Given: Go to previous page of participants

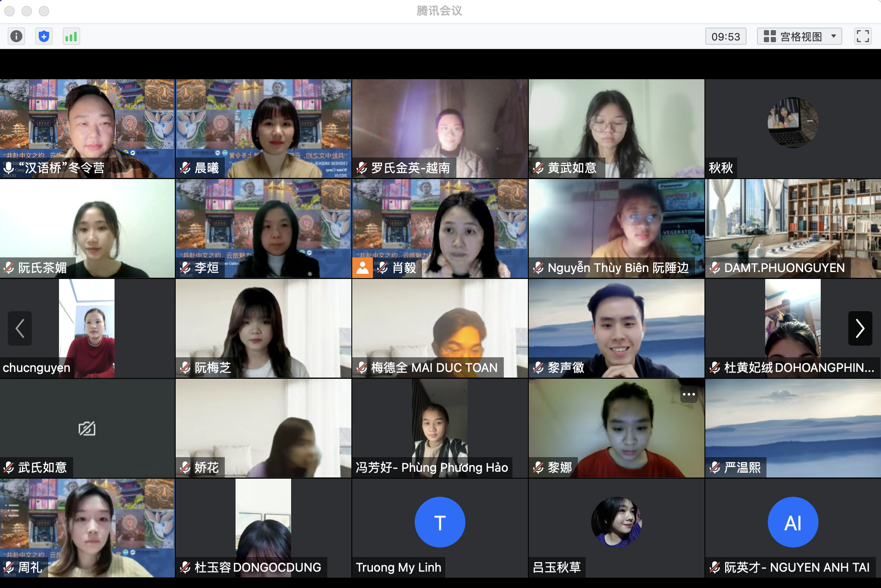Looking at the screenshot, I should (20, 328).
